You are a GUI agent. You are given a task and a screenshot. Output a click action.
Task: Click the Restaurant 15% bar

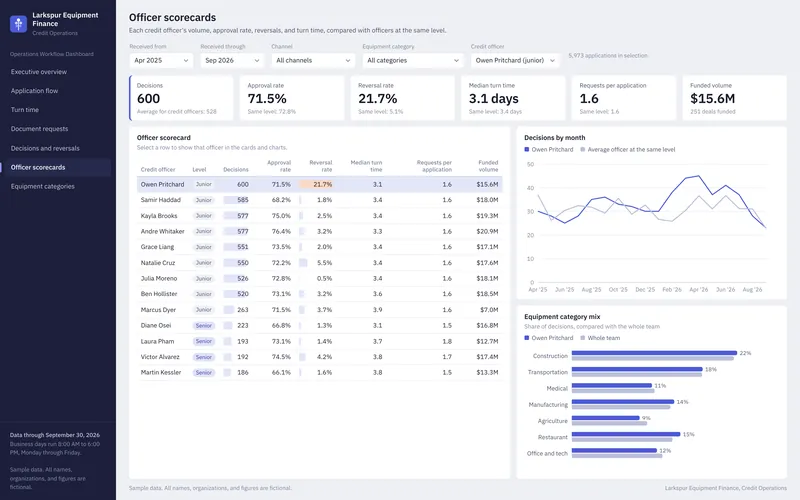[x=626, y=434]
